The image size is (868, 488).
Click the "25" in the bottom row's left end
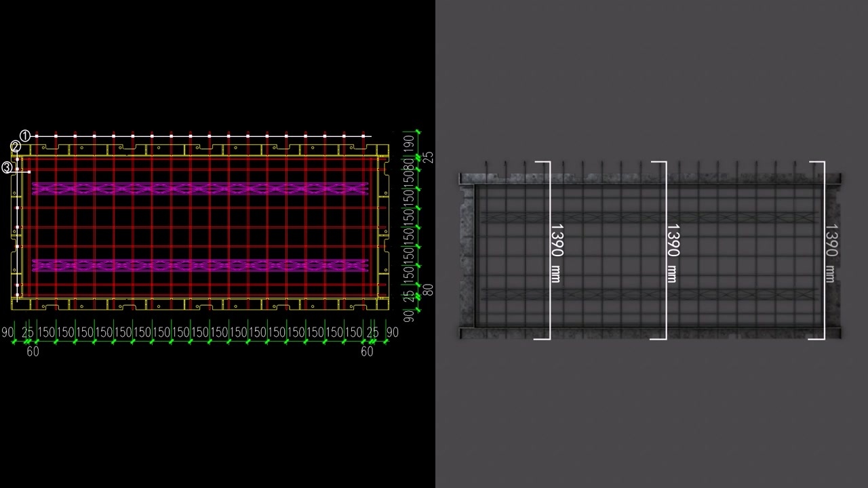point(27,333)
